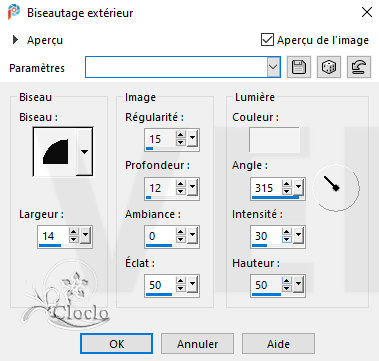This screenshot has width=379, height=361.
Task: Decrease Profondeur with the down arrow
Action: [x=181, y=191]
